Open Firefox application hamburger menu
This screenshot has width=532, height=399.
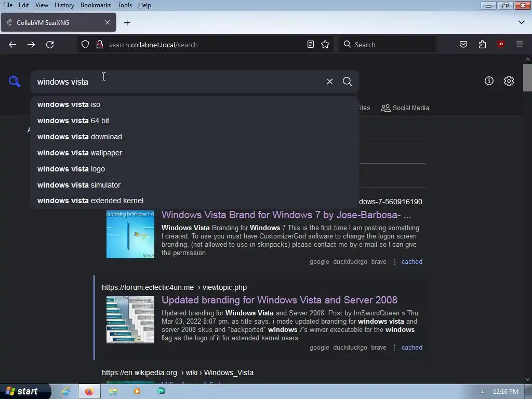point(520,45)
